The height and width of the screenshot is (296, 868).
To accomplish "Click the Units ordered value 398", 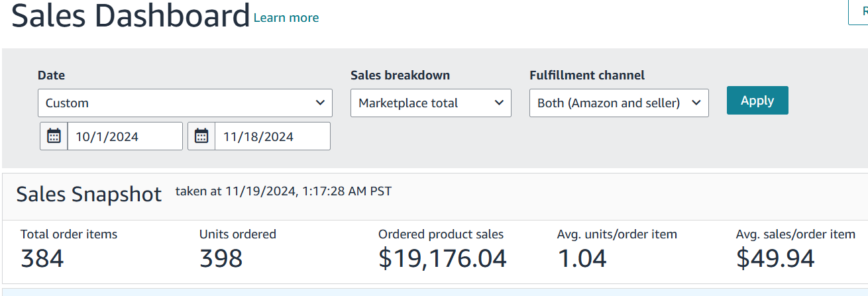I will click(x=221, y=258).
